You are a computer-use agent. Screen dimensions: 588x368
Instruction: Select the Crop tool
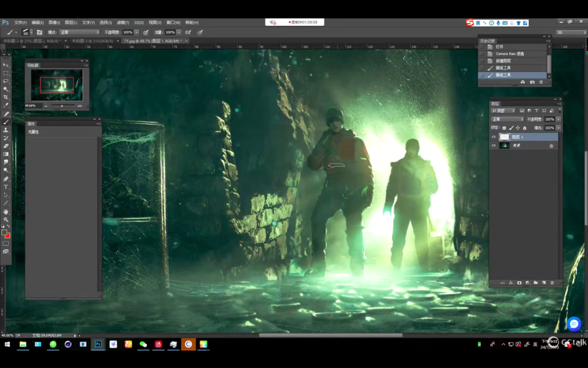(x=6, y=97)
